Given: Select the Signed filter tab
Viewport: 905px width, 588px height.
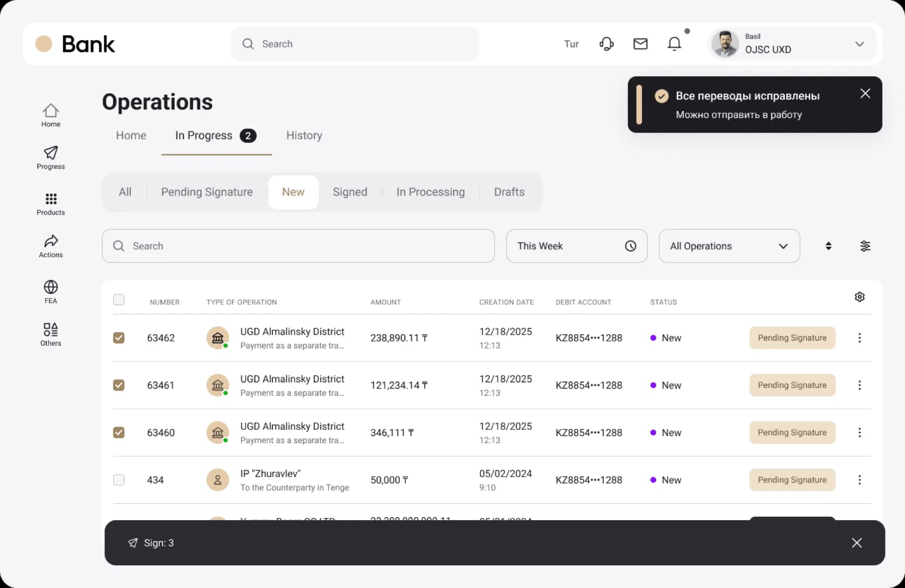Looking at the screenshot, I should click(350, 191).
